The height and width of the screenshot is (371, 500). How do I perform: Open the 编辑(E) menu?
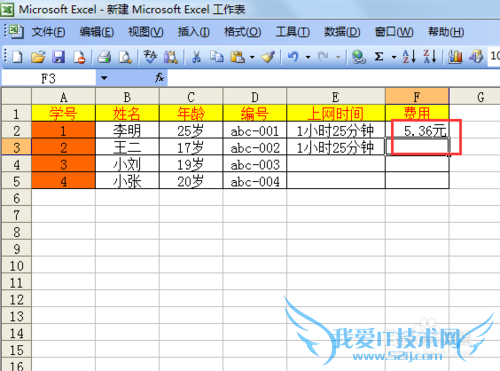97,32
